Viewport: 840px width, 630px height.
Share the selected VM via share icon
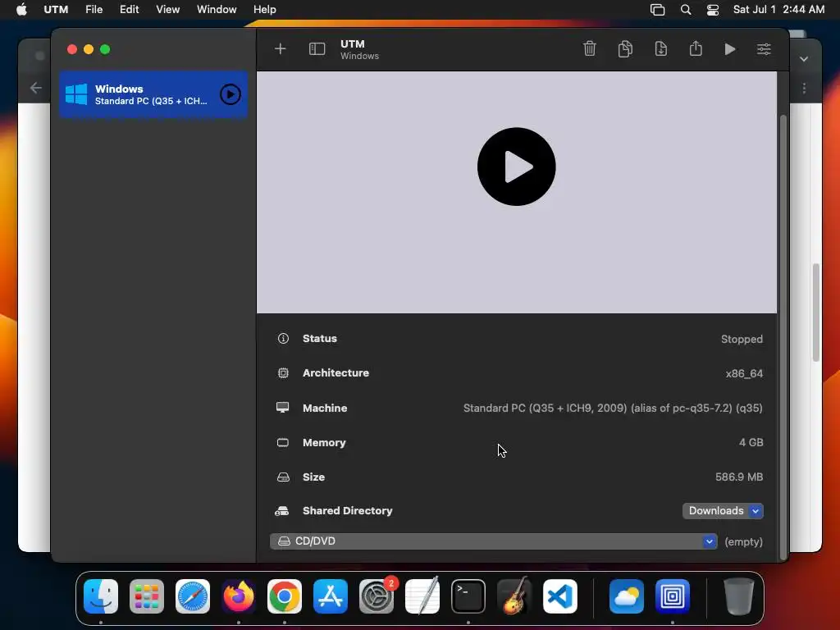click(x=696, y=48)
